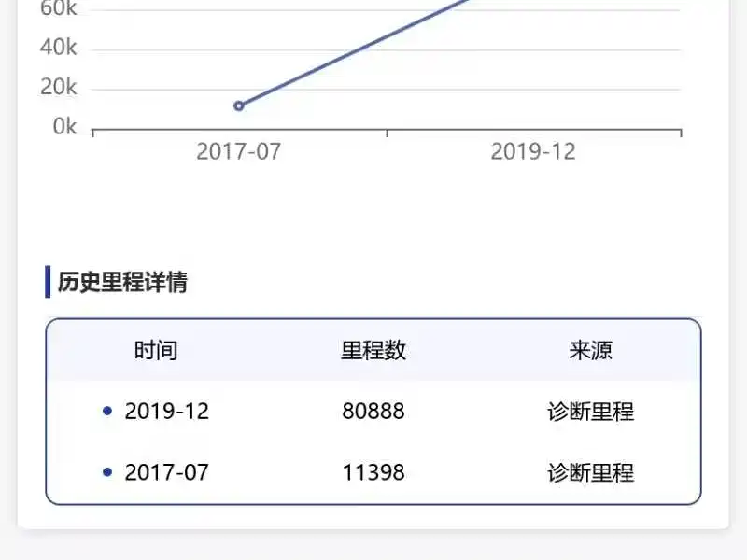The image size is (747, 560).
Task: Click the 0k y-axis label
Action: [x=64, y=127]
